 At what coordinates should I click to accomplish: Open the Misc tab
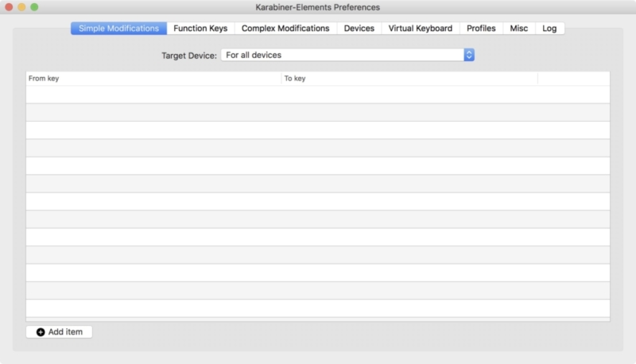pyautogui.click(x=519, y=29)
